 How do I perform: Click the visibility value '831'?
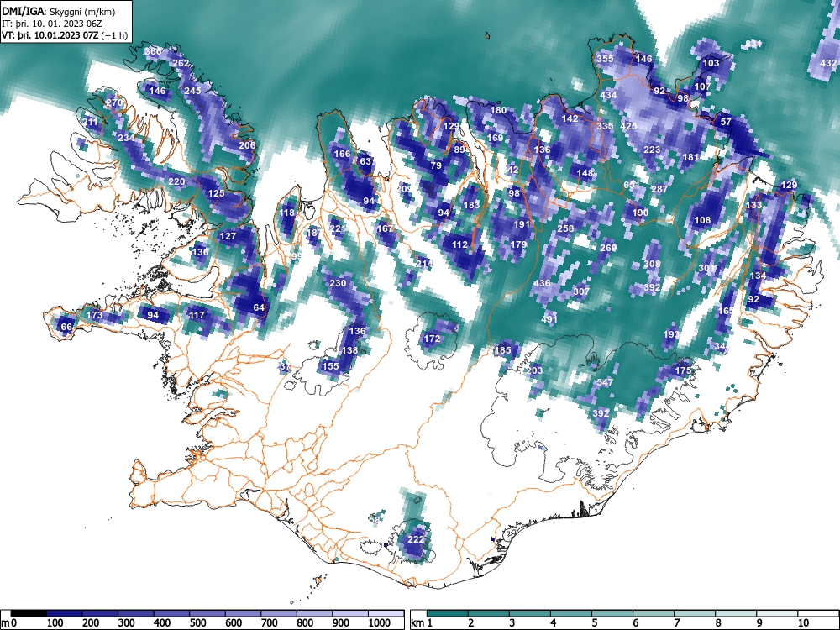tap(753, 44)
